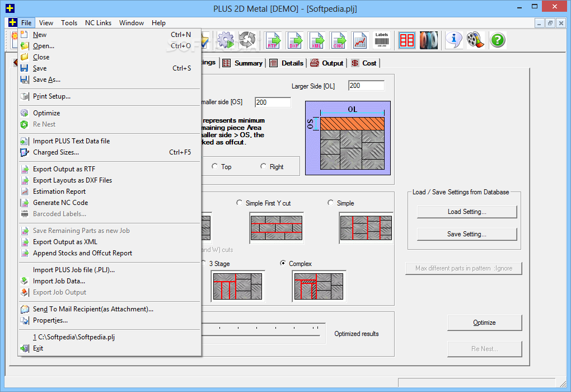Click the Output tab printer icon

coord(314,63)
